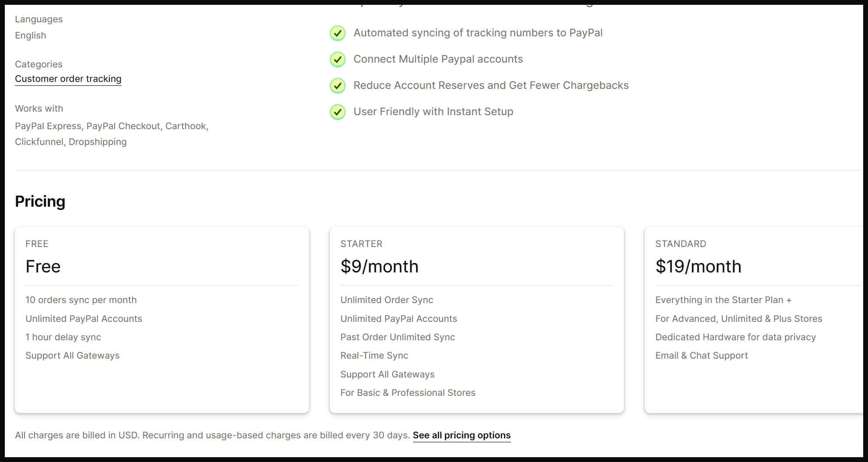Click the English language label
The height and width of the screenshot is (462, 868).
(30, 35)
